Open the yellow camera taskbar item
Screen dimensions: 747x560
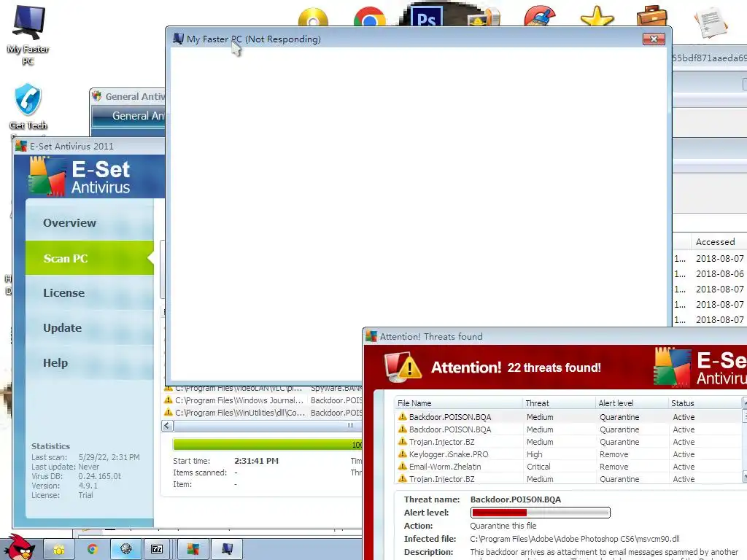coord(58,550)
